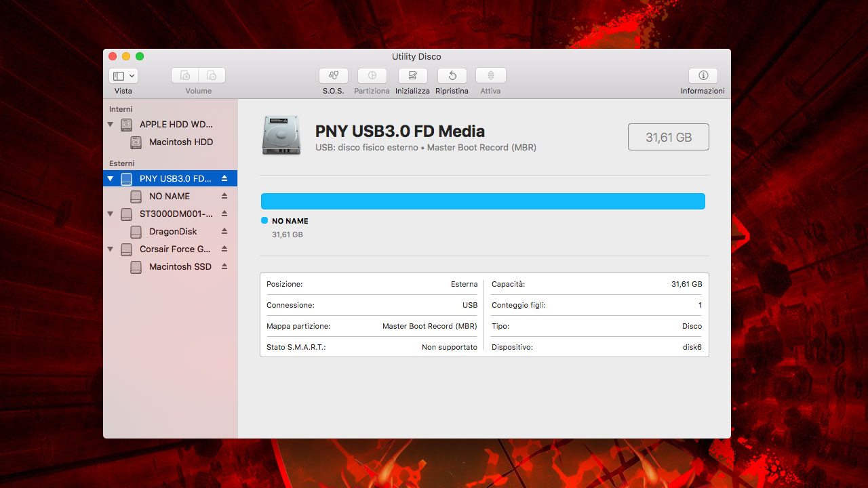
Task: Click the remove volume icon
Action: 212,76
